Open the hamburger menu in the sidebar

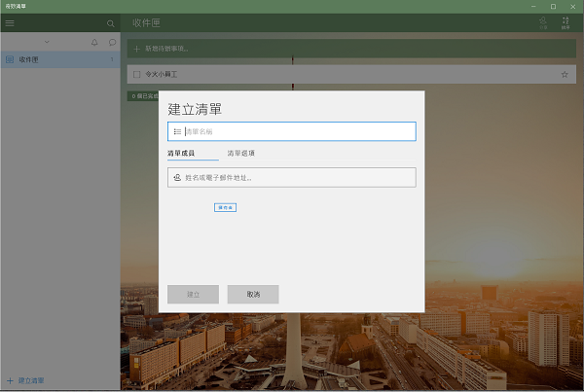[x=10, y=23]
